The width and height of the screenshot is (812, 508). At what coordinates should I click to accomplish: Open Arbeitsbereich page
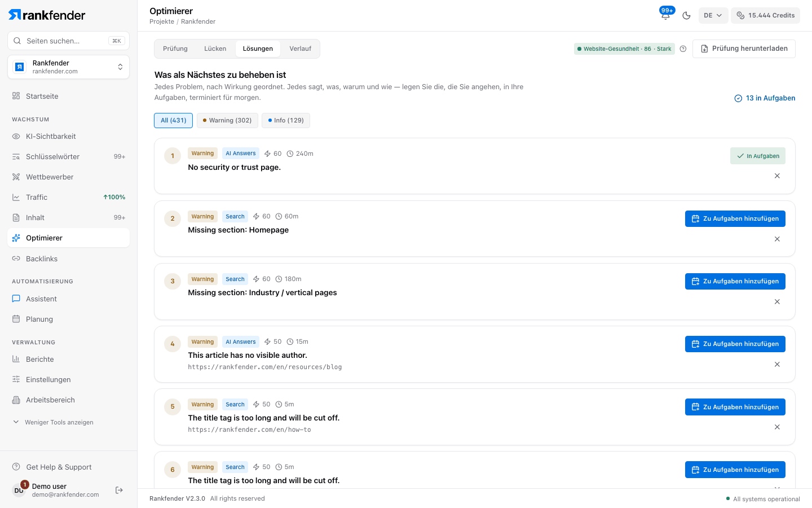pos(68,400)
